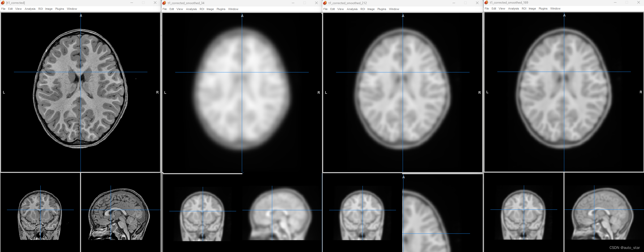This screenshot has width=644, height=252.
Task: Open File menu in the smoothed_169 window
Action: point(487,9)
